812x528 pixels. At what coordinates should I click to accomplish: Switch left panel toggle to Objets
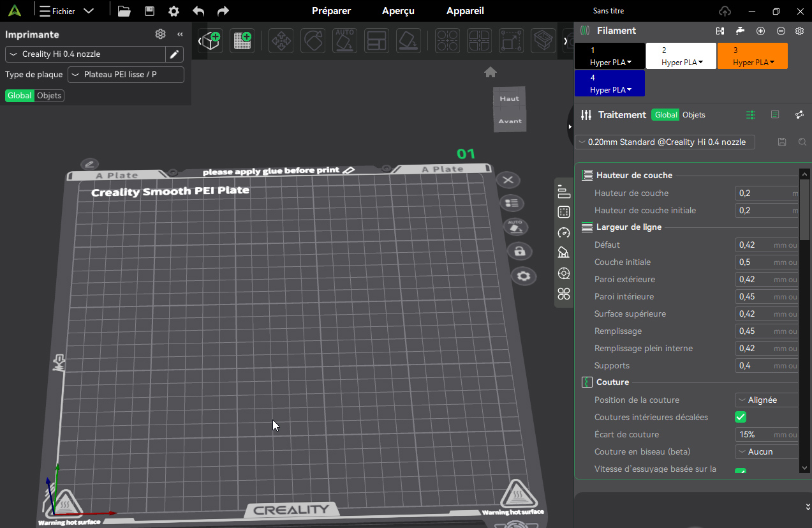click(x=49, y=95)
